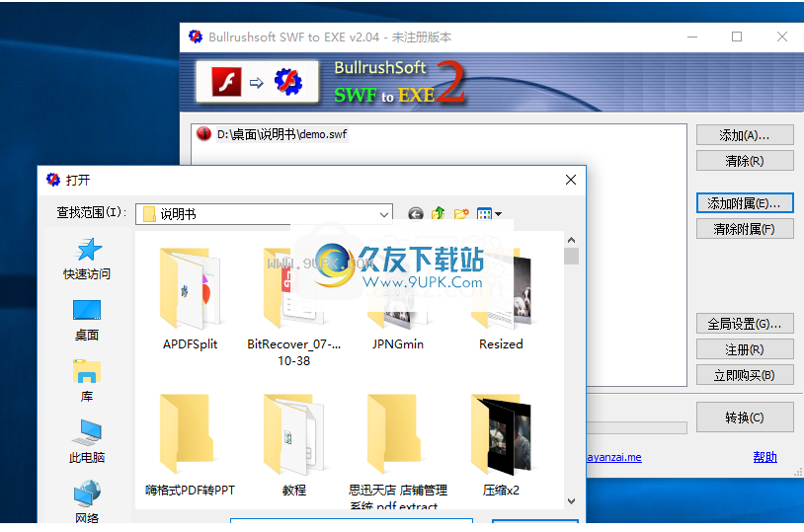The height and width of the screenshot is (532, 804).
Task: Create a new folder icon
Action: tap(461, 214)
